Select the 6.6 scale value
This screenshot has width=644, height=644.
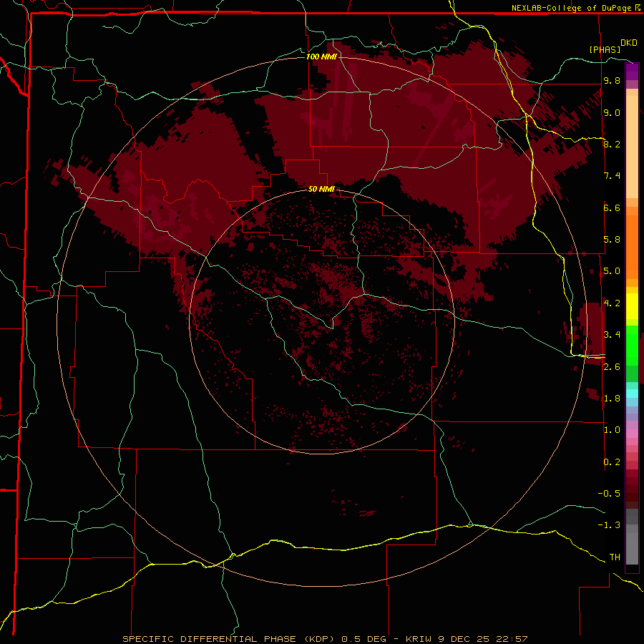(x=612, y=208)
